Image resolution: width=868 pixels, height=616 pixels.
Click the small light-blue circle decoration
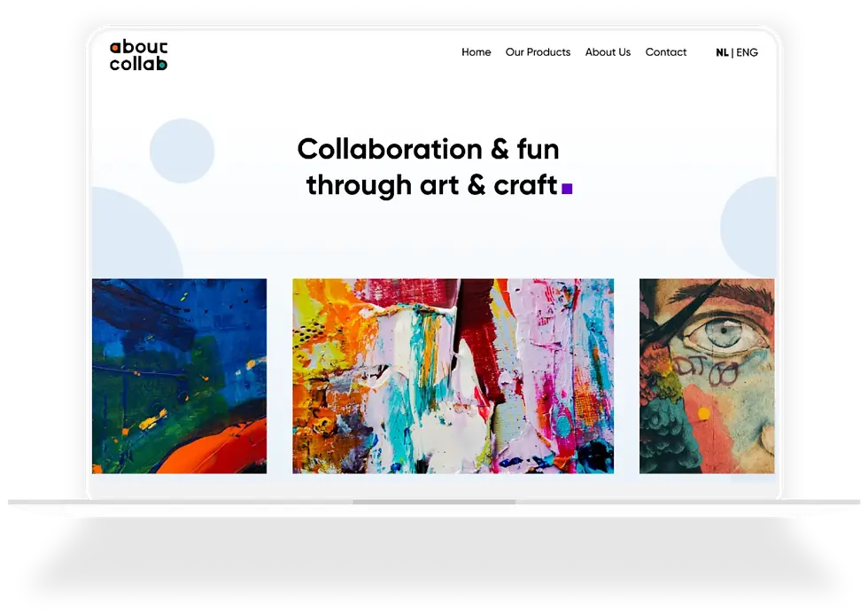[x=182, y=151]
